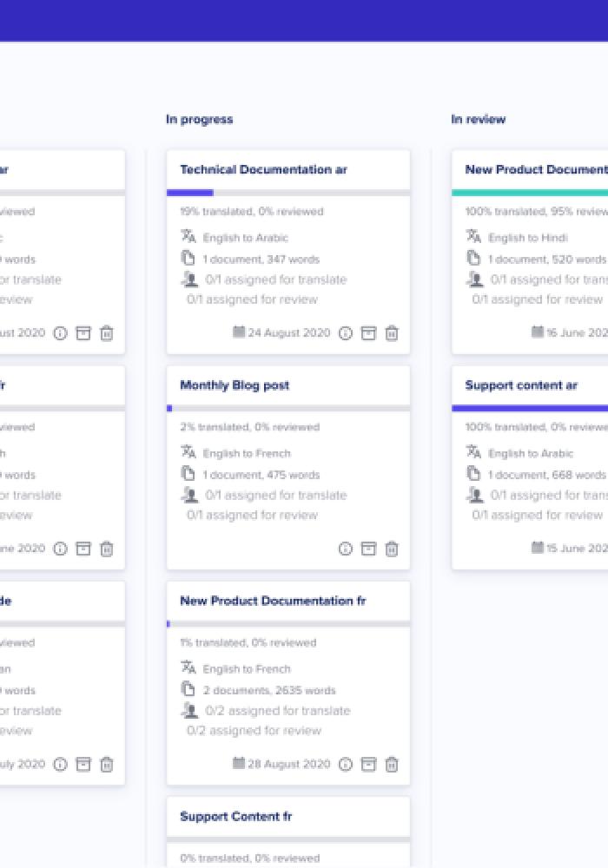Archive New Product Documentation fr project
Screen dimensions: 608x868
[368, 764]
